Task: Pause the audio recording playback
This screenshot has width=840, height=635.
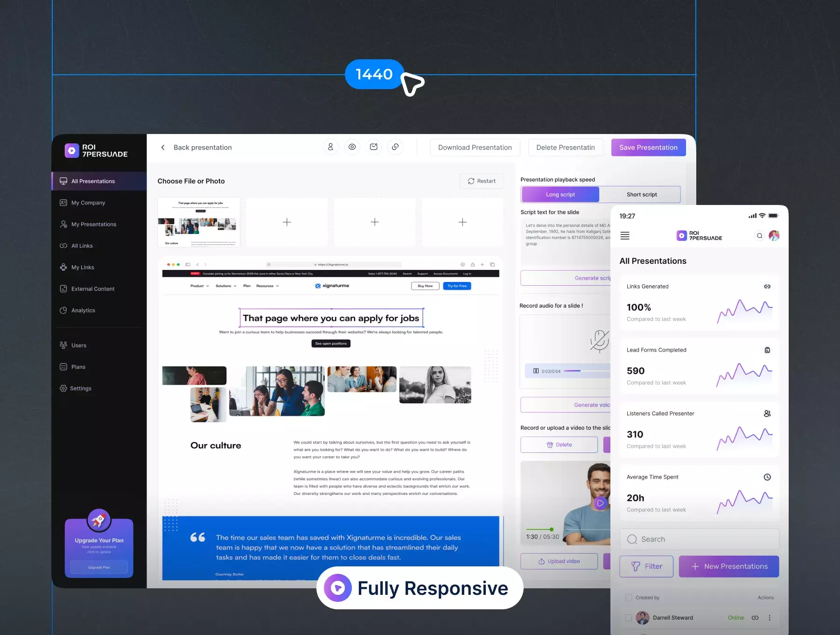Action: pyautogui.click(x=536, y=371)
